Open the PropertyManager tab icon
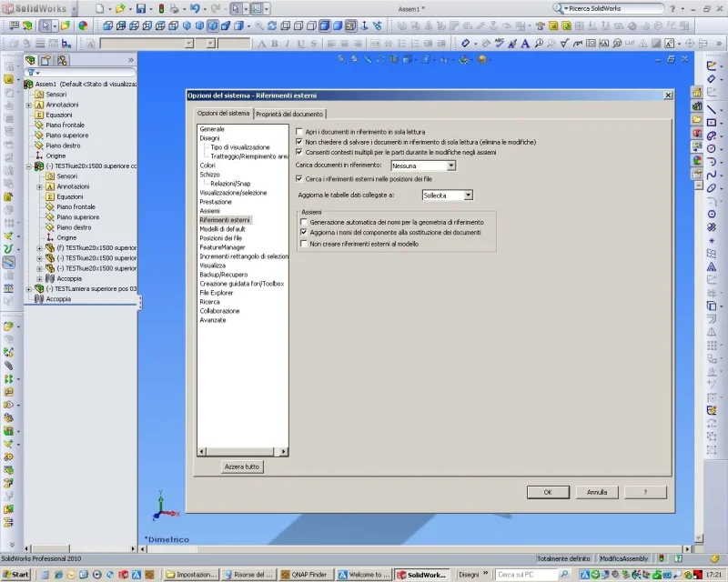 tap(45, 60)
